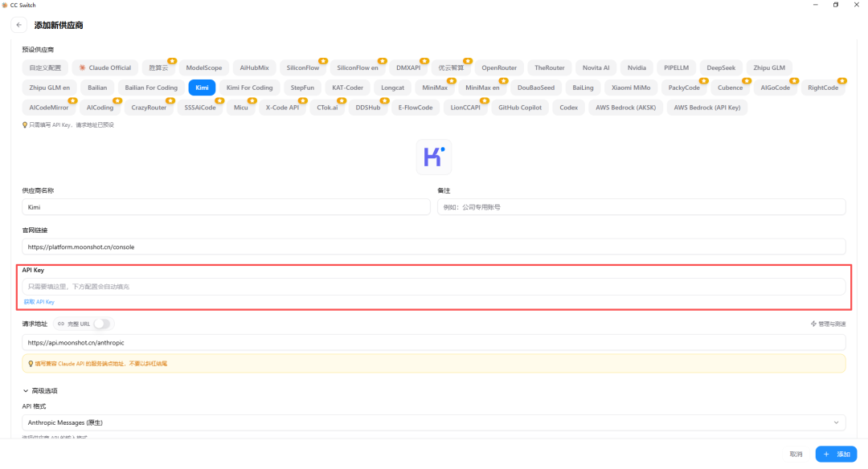This screenshot has height=469, width=868.
Task: Click the blue Add button
Action: pos(836,454)
